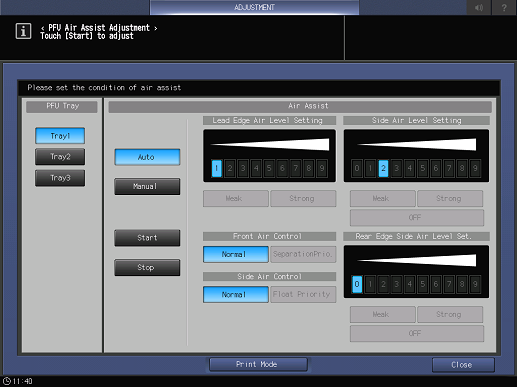The height and width of the screenshot is (387, 517).
Task: Click the Lead Edge Air Level Setting label
Action: [x=269, y=120]
